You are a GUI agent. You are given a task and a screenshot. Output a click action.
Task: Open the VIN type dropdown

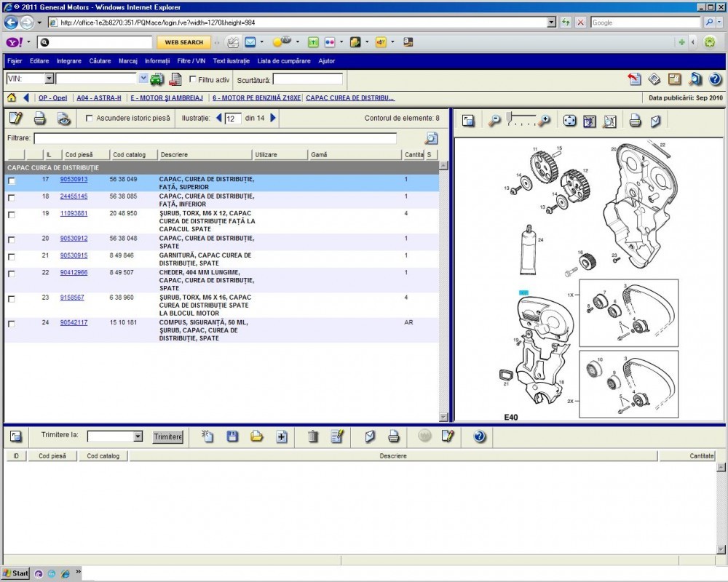[50, 79]
